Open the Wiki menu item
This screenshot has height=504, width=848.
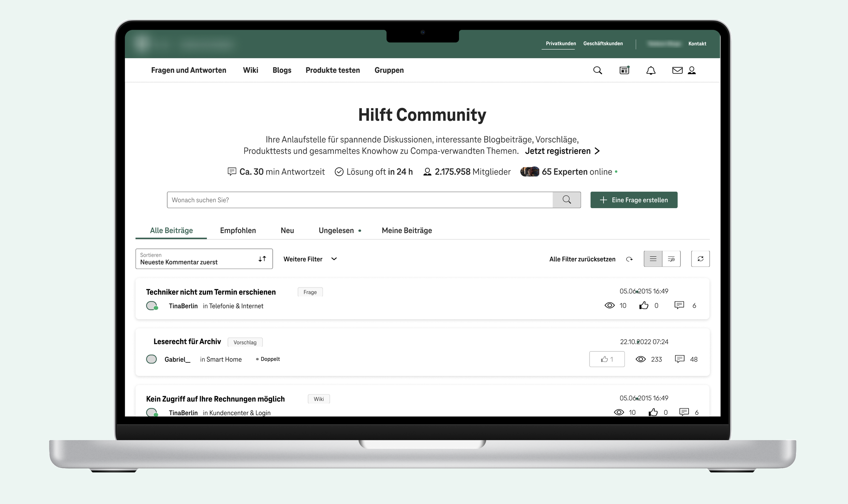[250, 70]
